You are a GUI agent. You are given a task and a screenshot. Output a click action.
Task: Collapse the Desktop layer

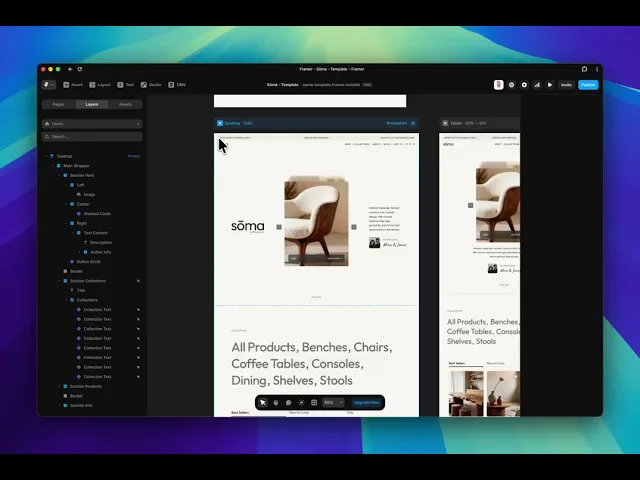46,156
